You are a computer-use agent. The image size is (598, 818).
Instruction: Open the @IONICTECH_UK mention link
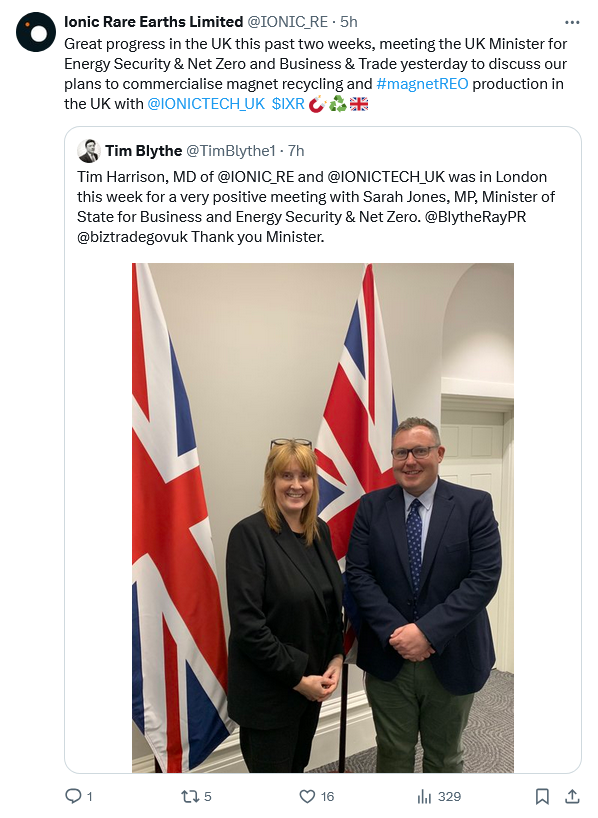click(x=206, y=104)
